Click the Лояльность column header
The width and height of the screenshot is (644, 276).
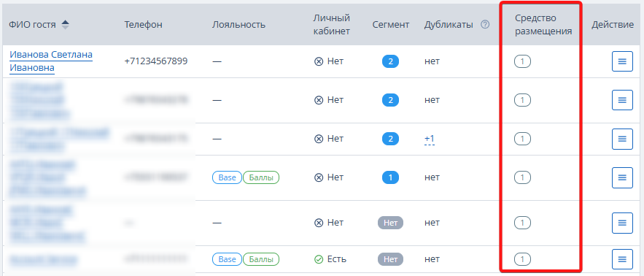pos(239,25)
